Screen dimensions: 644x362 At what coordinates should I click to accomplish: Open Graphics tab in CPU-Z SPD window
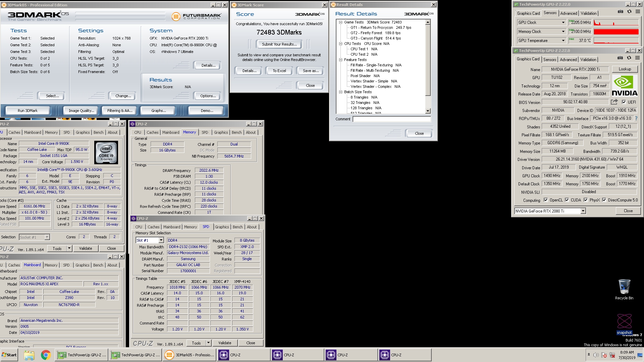click(222, 227)
